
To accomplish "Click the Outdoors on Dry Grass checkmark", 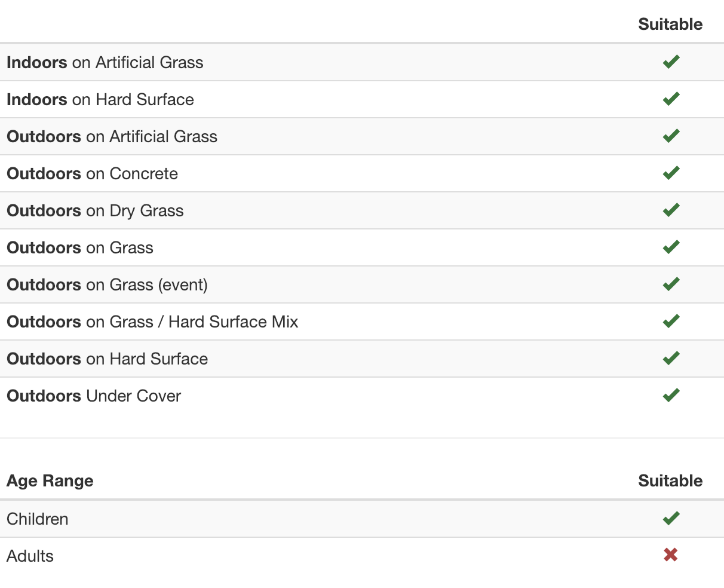I will 671,210.
